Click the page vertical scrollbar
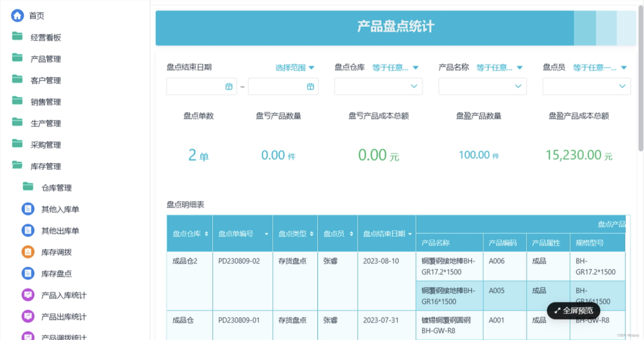Viewport: 644px width, 340px height. (641, 78)
